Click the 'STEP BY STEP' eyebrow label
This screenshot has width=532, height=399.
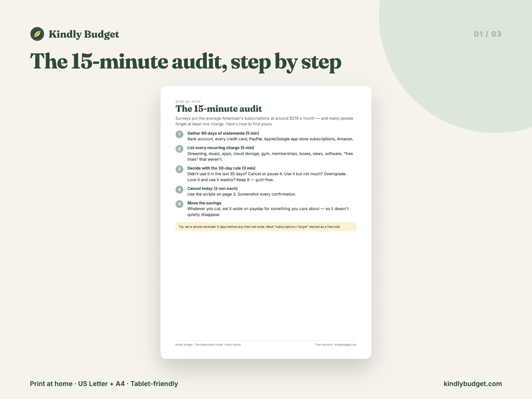click(x=188, y=102)
